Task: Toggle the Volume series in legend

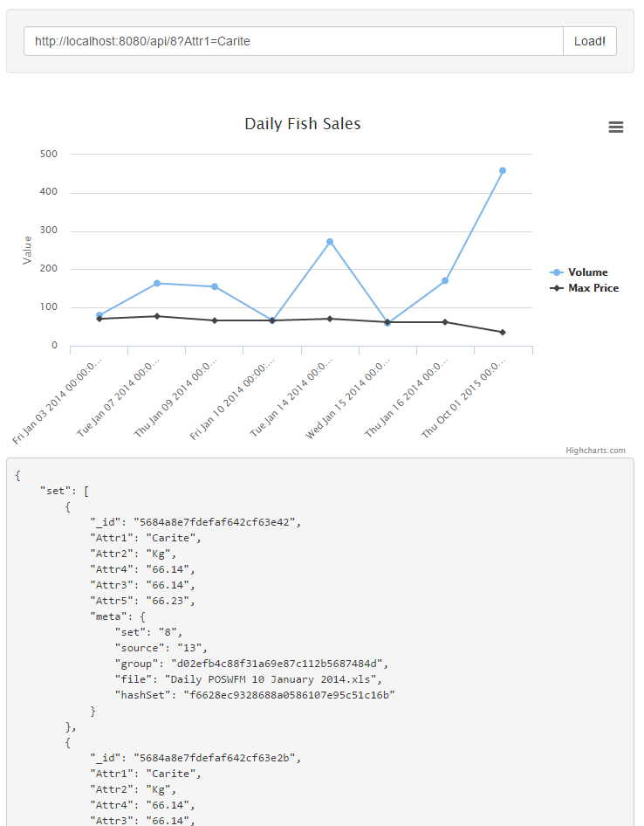Action: (x=587, y=272)
